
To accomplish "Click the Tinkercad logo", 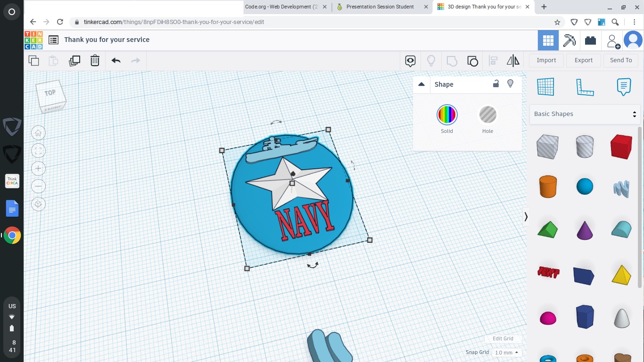I will pyautogui.click(x=33, y=40).
